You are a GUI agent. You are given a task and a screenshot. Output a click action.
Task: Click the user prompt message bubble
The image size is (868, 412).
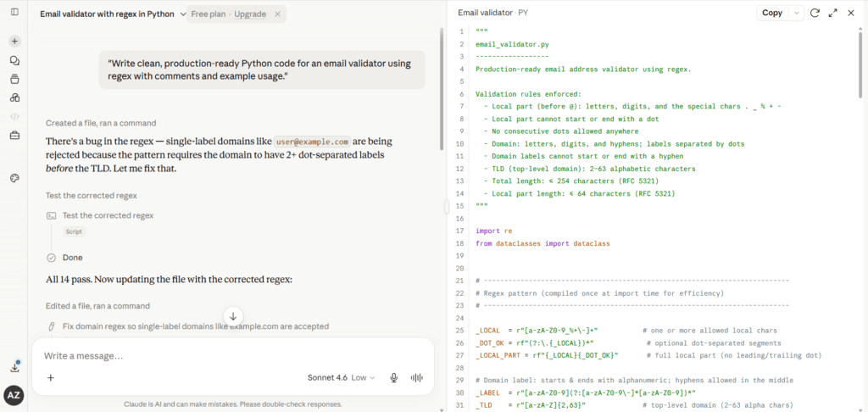[262, 70]
